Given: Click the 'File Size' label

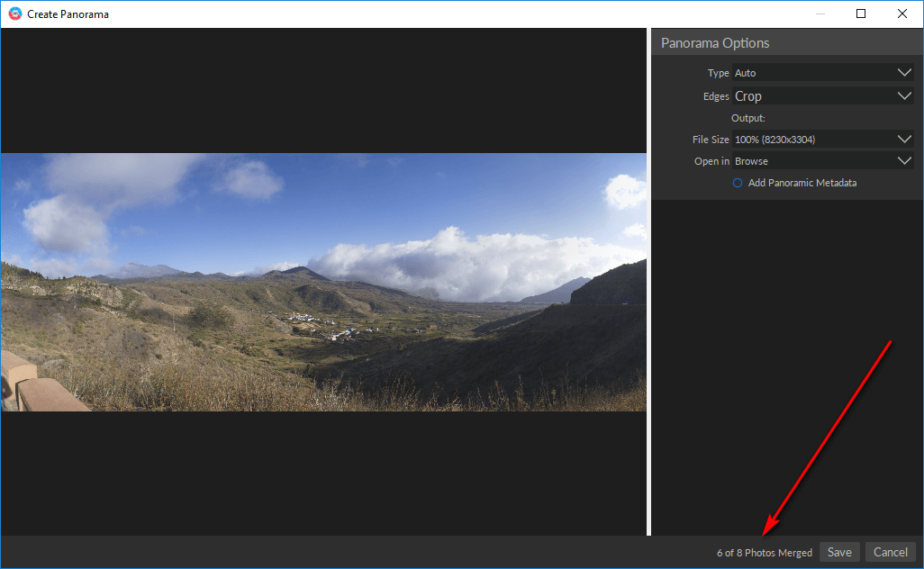Looking at the screenshot, I should click(x=711, y=140).
